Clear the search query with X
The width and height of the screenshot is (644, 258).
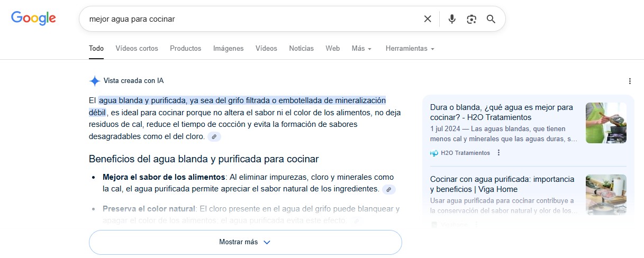click(428, 19)
